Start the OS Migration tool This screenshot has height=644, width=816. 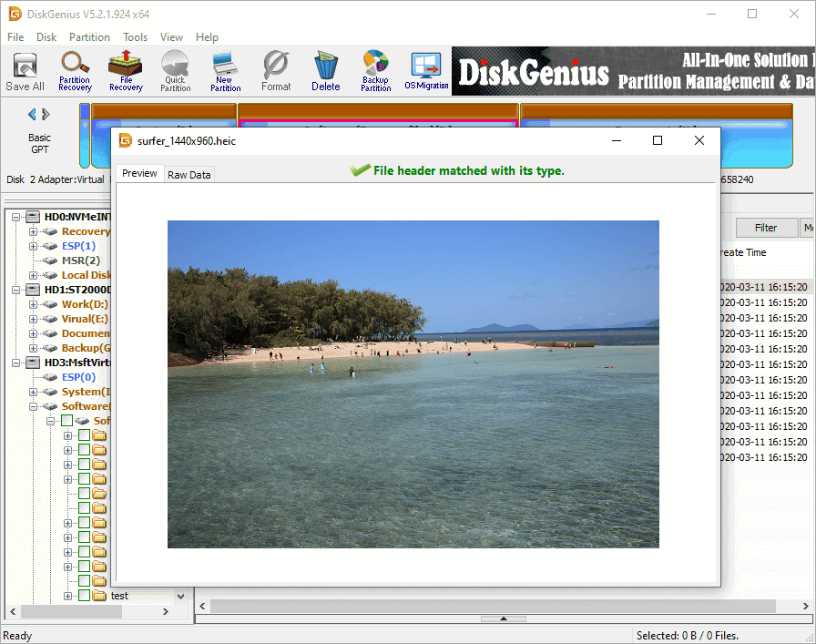click(426, 71)
